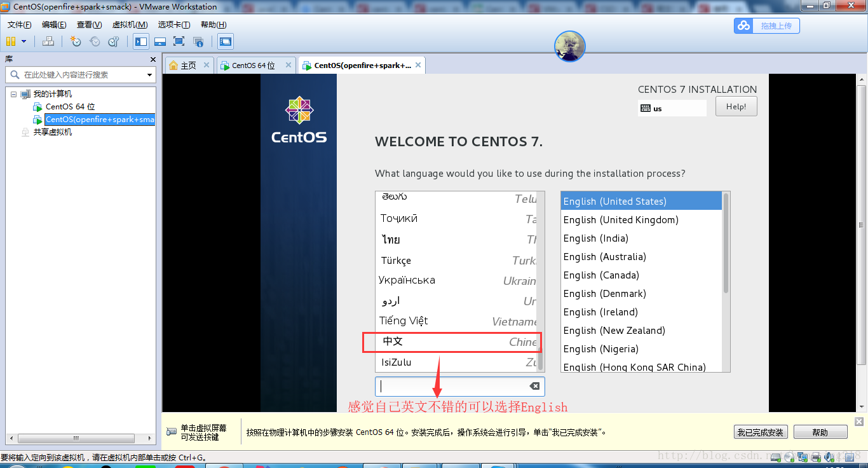Click the console view toolbar icon
Screen dimensions: 868x468
point(226,41)
